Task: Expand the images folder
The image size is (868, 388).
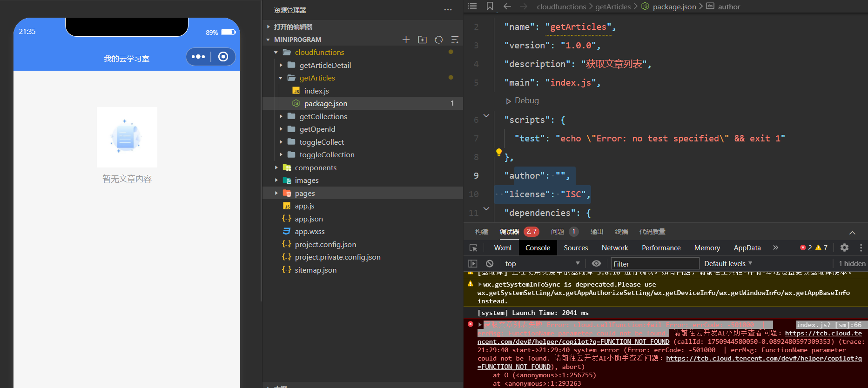Action: tap(276, 181)
